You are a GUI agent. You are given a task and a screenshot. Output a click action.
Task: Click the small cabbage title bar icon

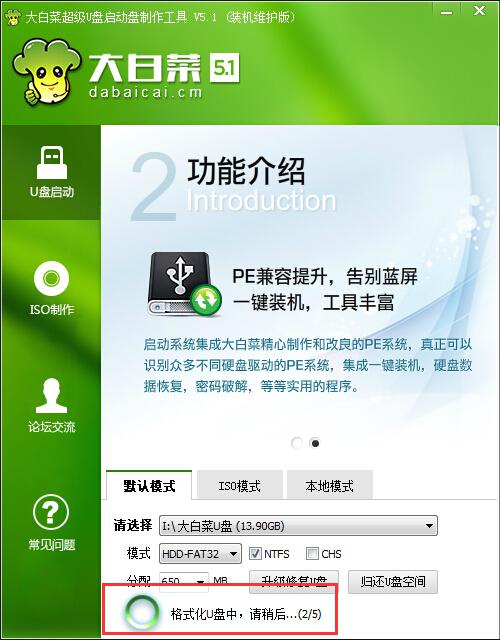click(x=12, y=17)
